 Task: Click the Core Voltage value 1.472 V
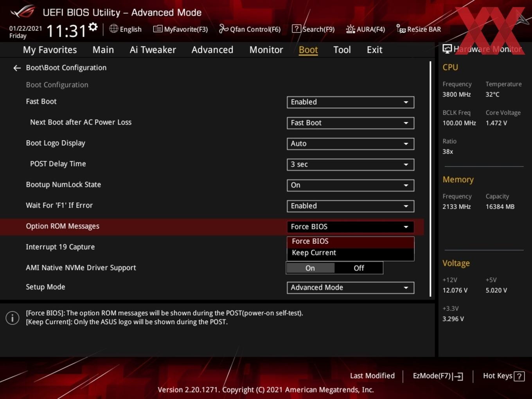tap(496, 123)
